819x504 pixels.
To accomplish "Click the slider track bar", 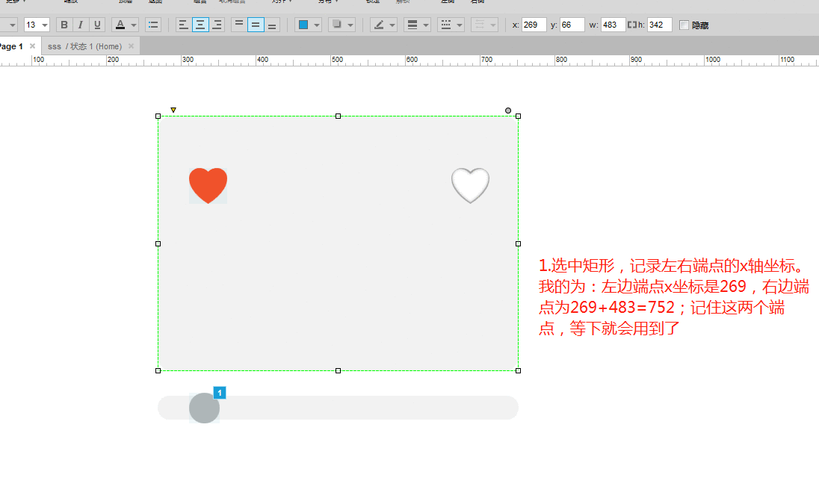I will tap(338, 408).
